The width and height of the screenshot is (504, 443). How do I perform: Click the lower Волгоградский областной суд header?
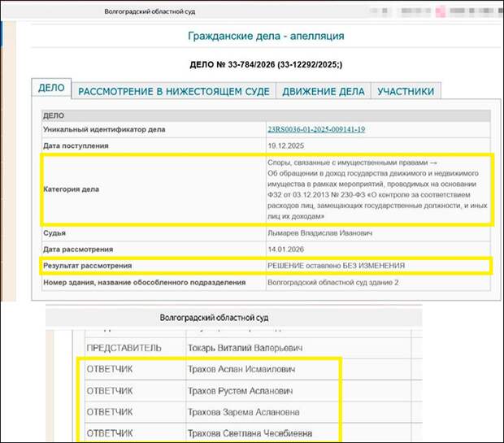point(214,318)
